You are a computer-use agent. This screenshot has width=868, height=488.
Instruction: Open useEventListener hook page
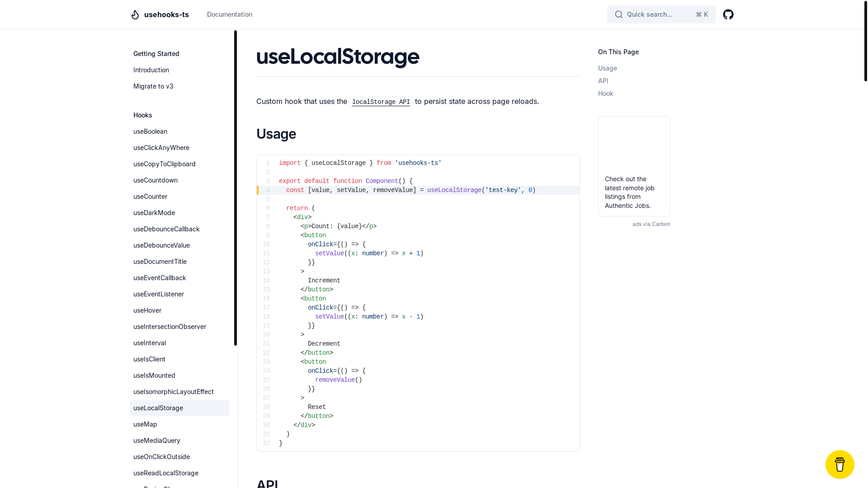tap(179, 294)
